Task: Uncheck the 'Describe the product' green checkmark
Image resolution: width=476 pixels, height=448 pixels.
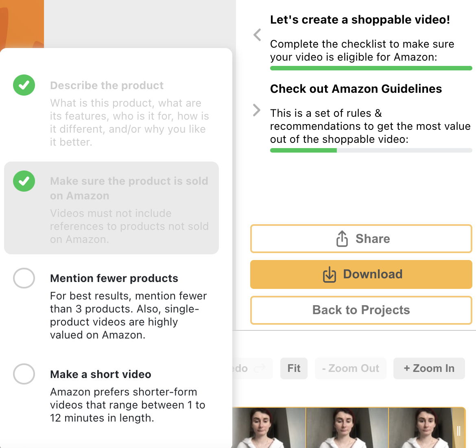Action: pos(24,85)
